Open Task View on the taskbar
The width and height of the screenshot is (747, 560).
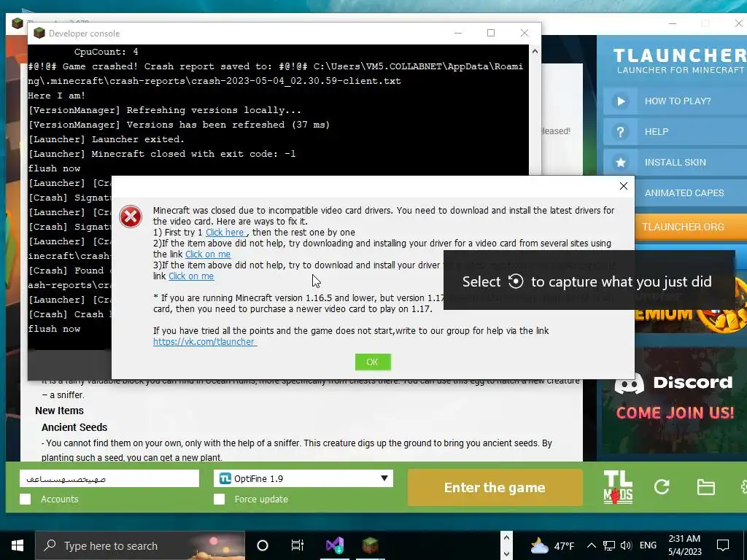(x=298, y=545)
